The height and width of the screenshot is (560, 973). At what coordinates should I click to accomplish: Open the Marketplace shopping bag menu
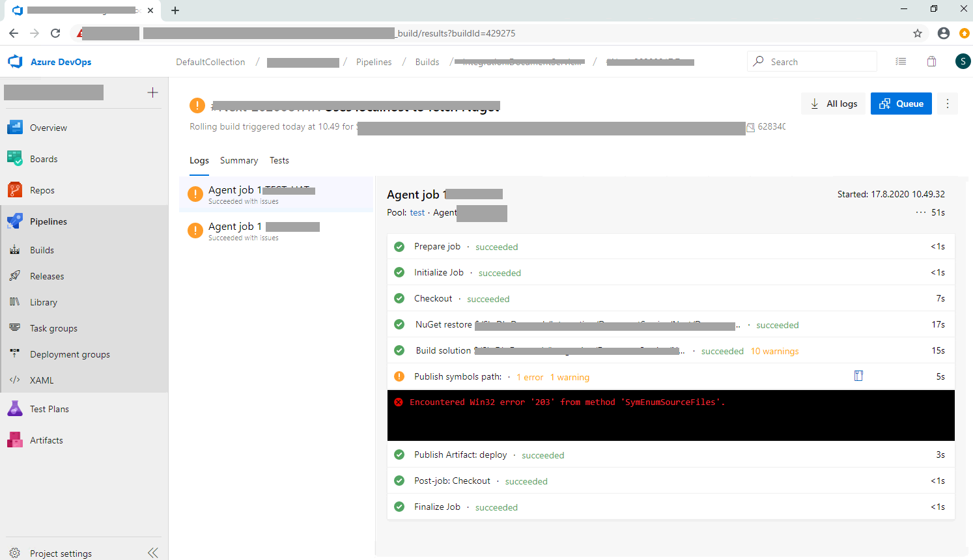931,61
